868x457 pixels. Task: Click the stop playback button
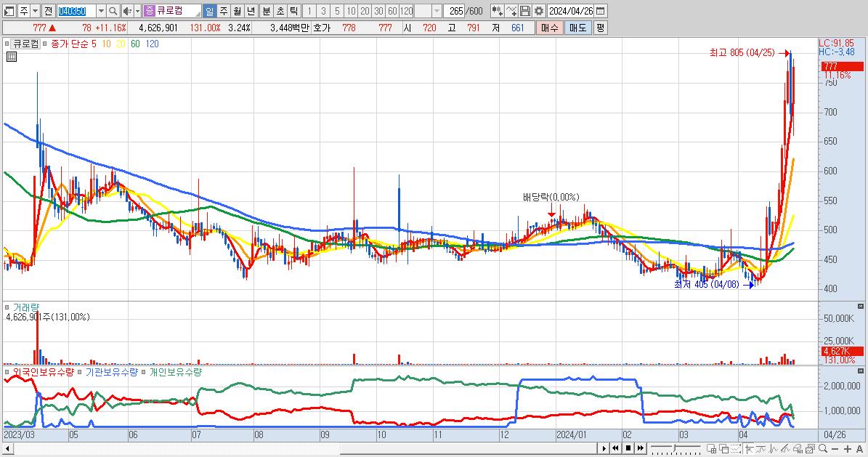[628, 448]
